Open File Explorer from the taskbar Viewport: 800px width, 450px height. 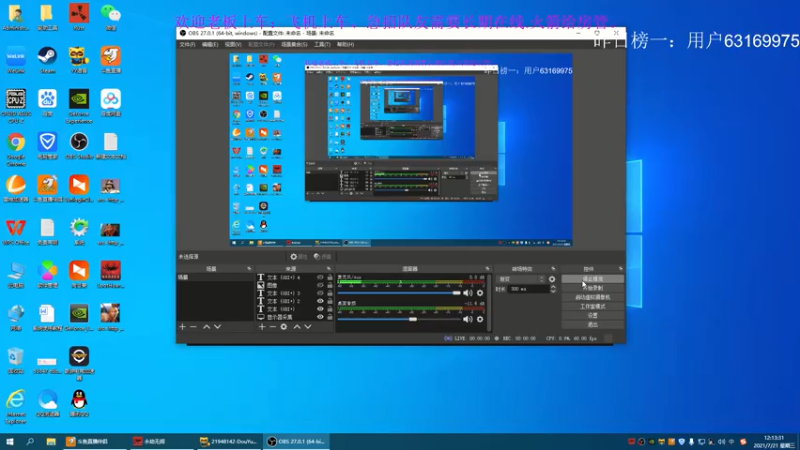(x=51, y=441)
